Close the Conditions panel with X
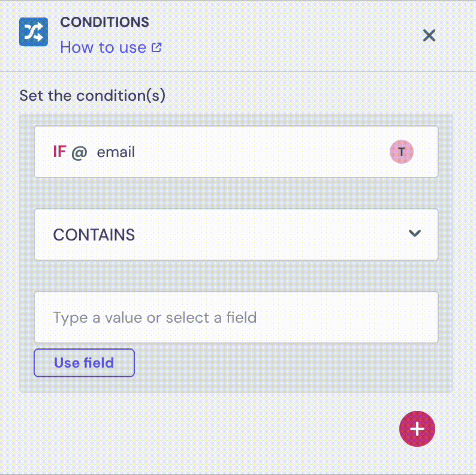 coord(429,35)
